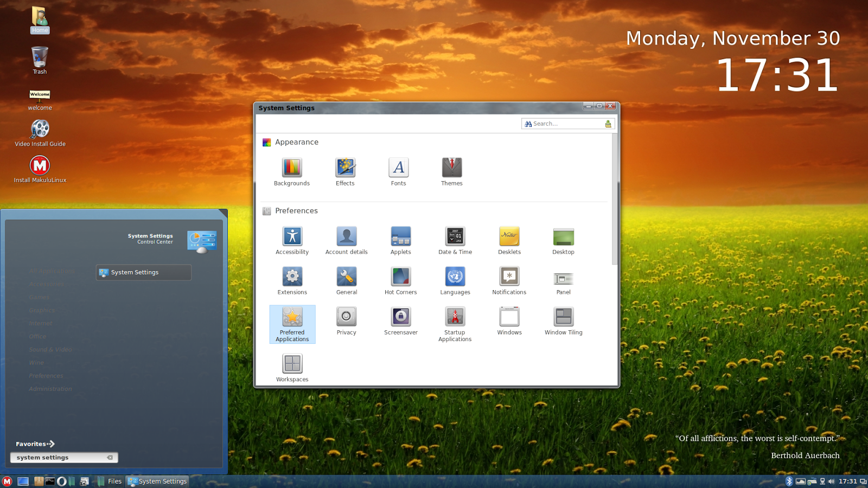Click the Bluetooth tray icon
This screenshot has width=868, height=488.
click(x=789, y=481)
